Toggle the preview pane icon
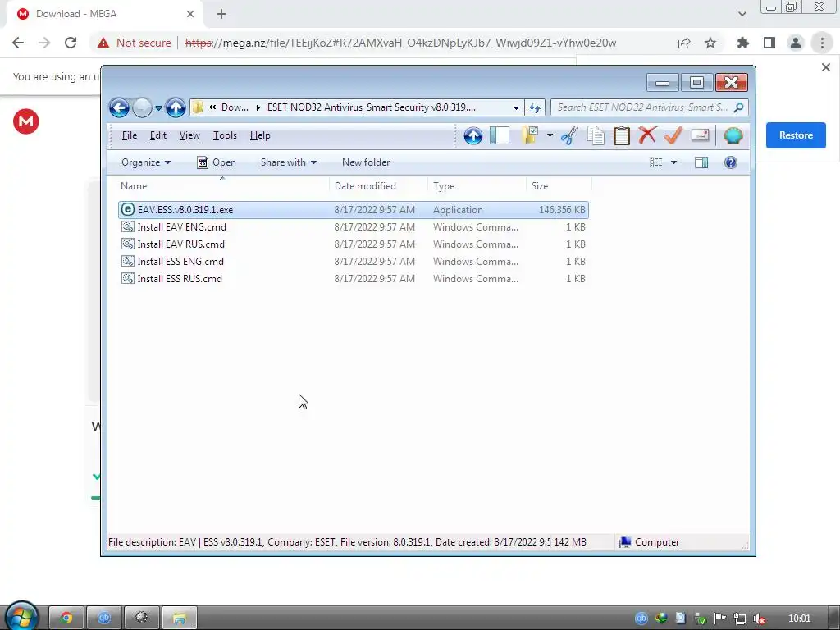840x630 pixels. coord(701,162)
